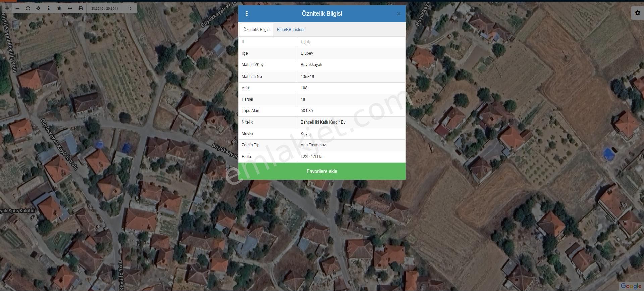Click the 'Nitelik' row label
644x291 pixels.
[247, 122]
